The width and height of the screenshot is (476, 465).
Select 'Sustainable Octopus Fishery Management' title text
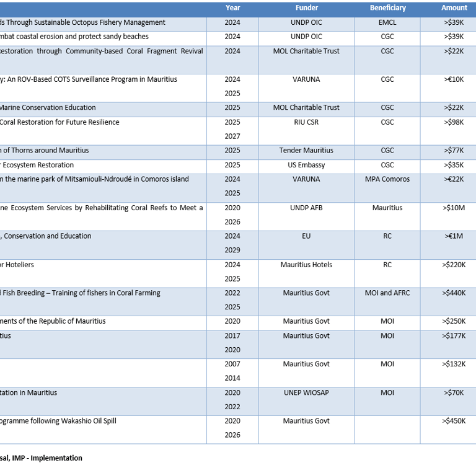coord(100,22)
